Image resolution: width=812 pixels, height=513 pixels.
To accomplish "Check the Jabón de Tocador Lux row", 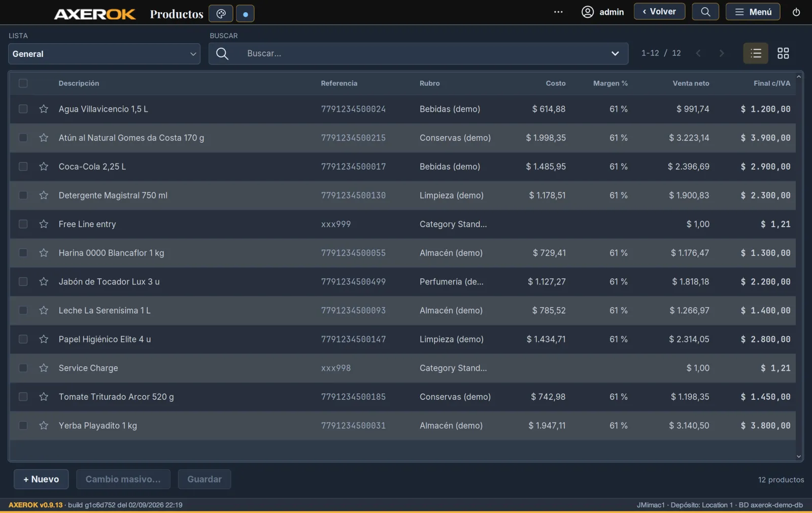I will pos(23,282).
